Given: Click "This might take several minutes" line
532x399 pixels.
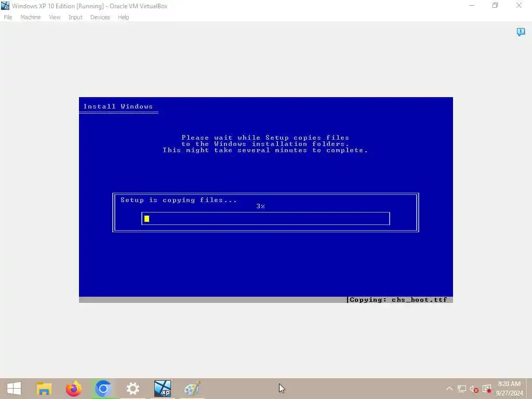Looking at the screenshot, I should click(265, 150).
